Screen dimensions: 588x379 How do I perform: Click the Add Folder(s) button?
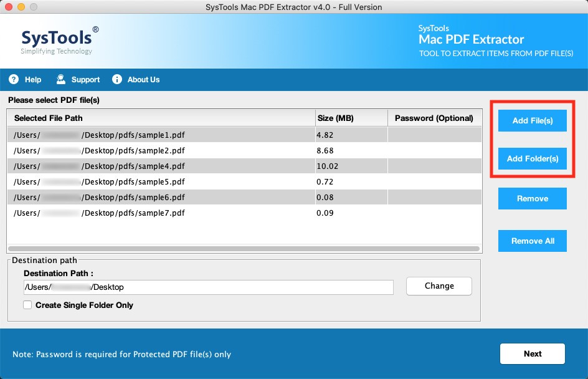tap(533, 159)
